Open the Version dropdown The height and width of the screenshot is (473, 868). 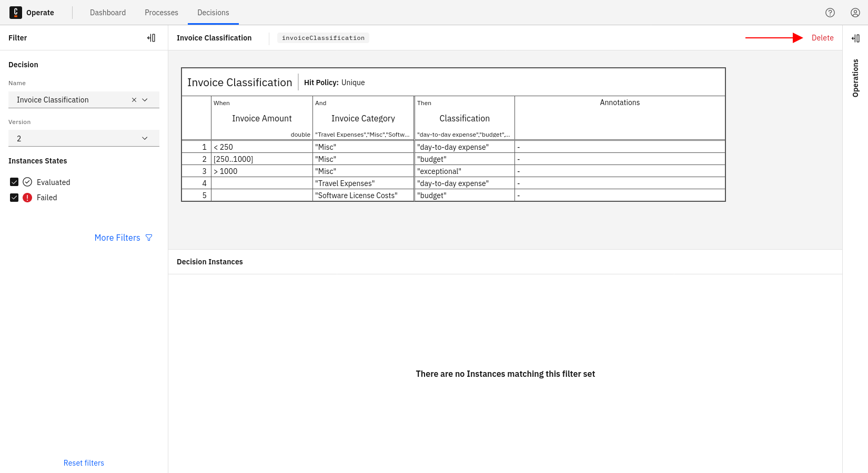click(84, 138)
